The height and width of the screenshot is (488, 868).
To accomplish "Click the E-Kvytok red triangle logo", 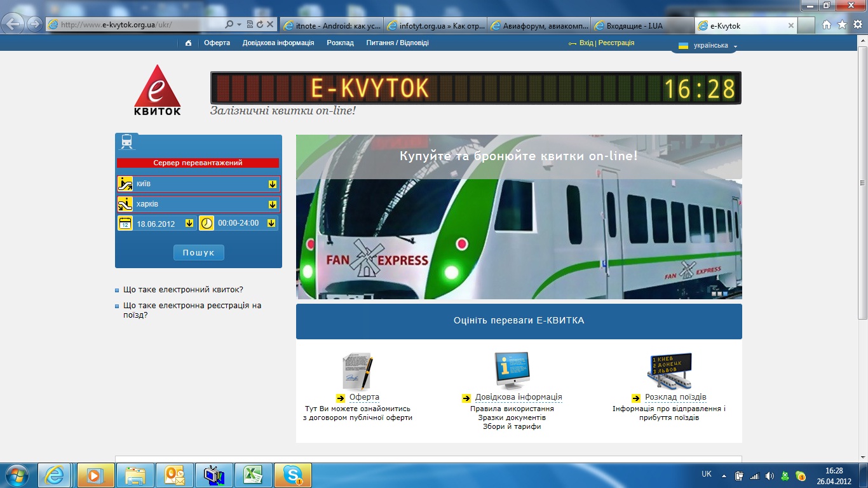I will (x=157, y=90).
